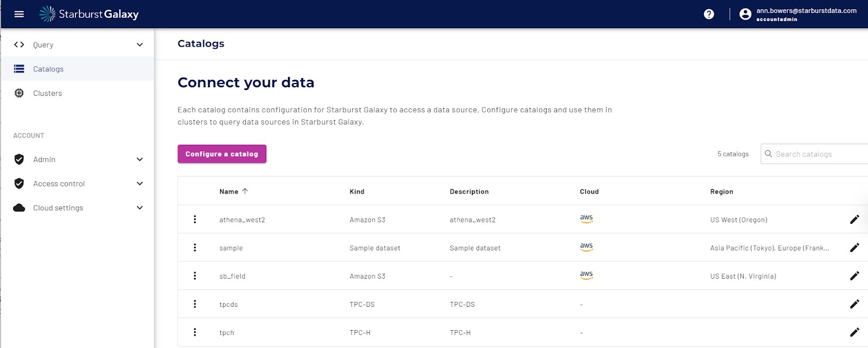The height and width of the screenshot is (348, 868).
Task: Click the Cloud column header
Action: (589, 191)
